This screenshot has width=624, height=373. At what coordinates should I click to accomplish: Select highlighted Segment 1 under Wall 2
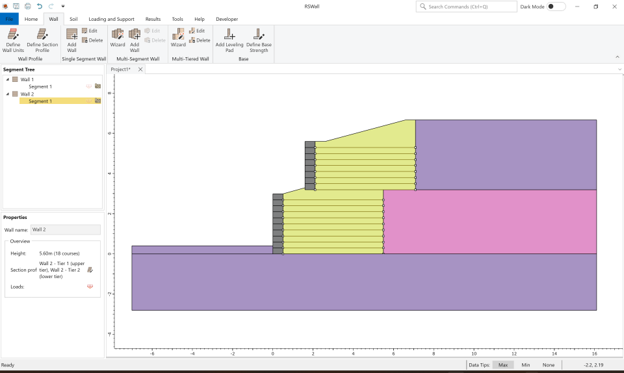click(x=40, y=101)
